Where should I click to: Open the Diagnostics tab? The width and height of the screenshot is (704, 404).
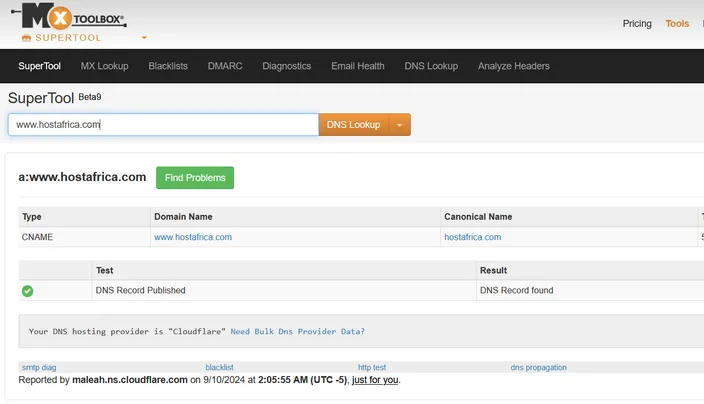click(x=287, y=66)
